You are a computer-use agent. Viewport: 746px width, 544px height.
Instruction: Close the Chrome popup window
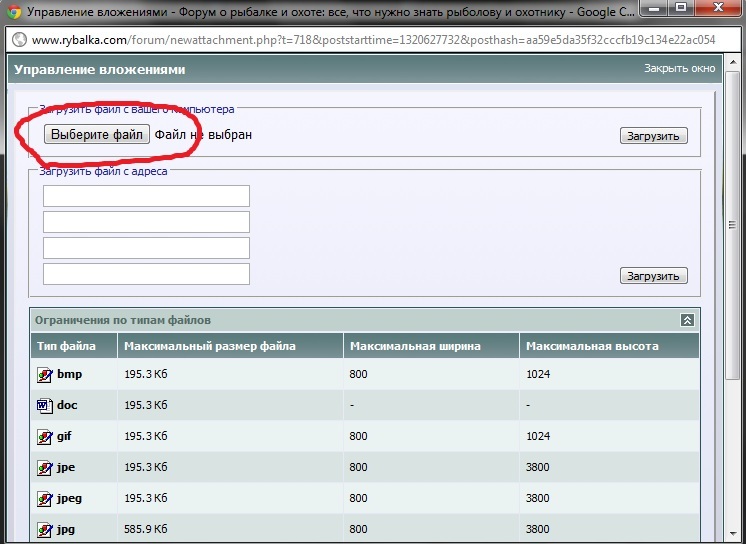tap(718, 8)
